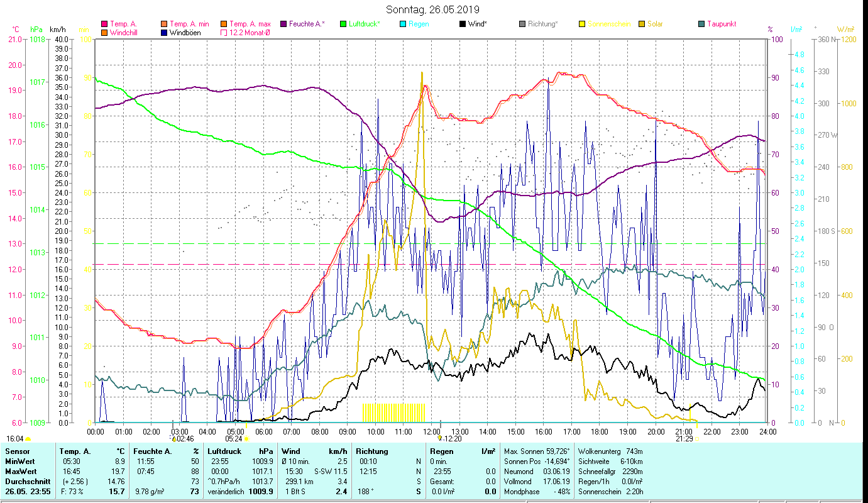Image resolution: width=868 pixels, height=503 pixels.
Task: Click the Wind black legend square
Action: [x=463, y=24]
